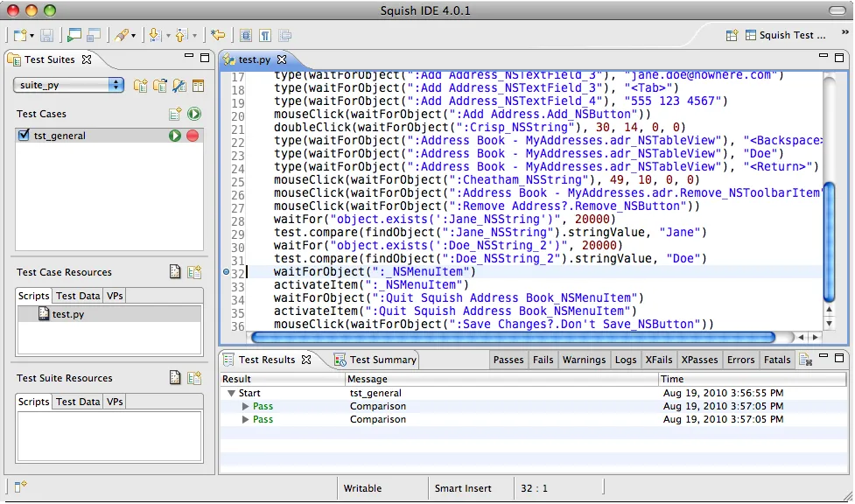Click the Save toolbar icon
Image resolution: width=855 pixels, height=504 pixels.
click(46, 36)
